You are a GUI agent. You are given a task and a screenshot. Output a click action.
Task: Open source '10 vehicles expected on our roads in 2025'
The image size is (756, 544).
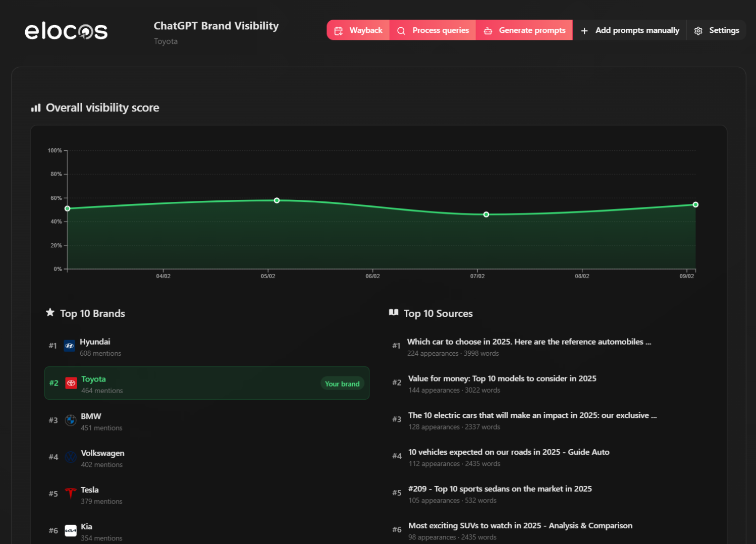point(509,452)
